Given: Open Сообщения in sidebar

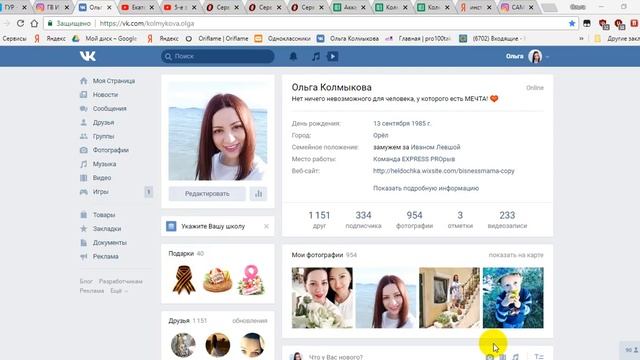Looking at the screenshot, I should 109,109.
